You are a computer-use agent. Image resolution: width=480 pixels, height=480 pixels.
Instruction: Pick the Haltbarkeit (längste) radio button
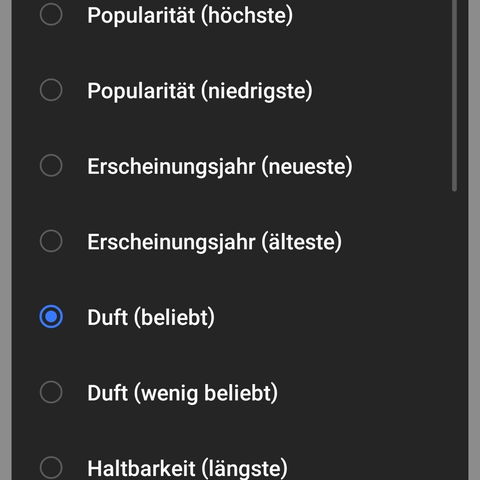click(x=51, y=468)
